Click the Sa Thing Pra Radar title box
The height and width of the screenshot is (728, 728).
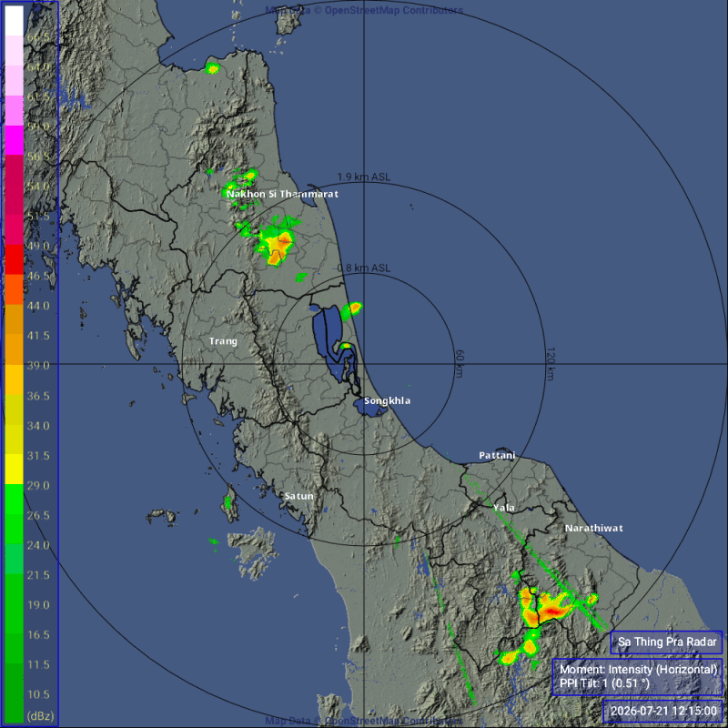[666, 642]
